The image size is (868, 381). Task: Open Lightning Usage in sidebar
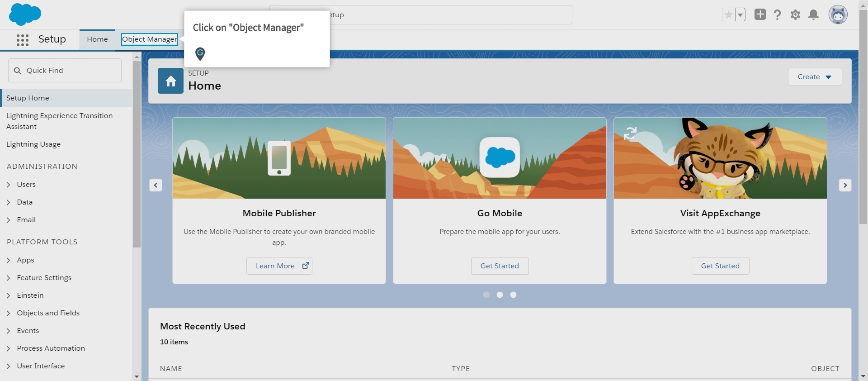click(x=33, y=144)
